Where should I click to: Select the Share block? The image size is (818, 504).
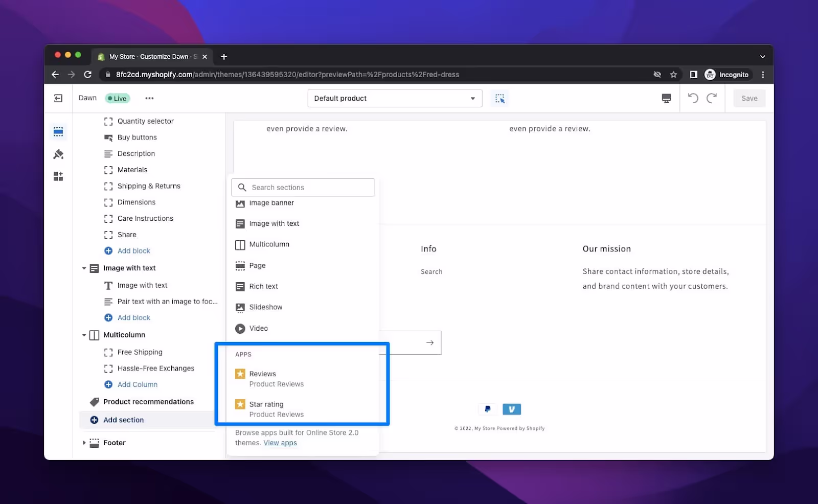coord(127,235)
